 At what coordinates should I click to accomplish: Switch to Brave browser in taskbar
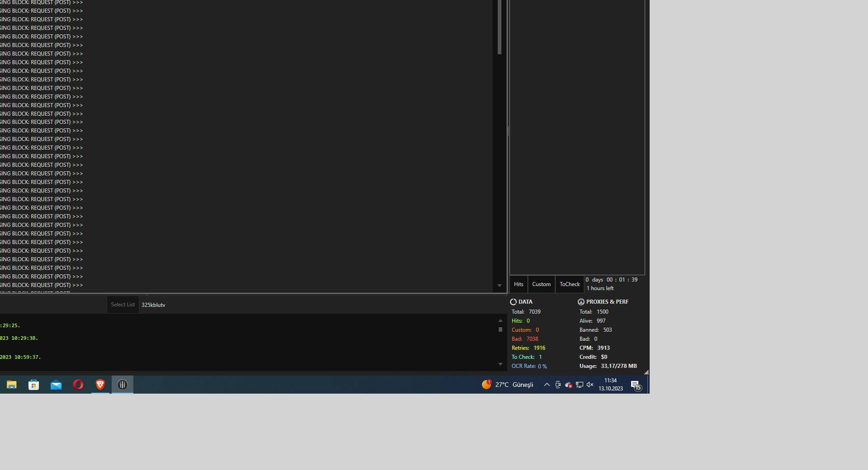tap(100, 385)
